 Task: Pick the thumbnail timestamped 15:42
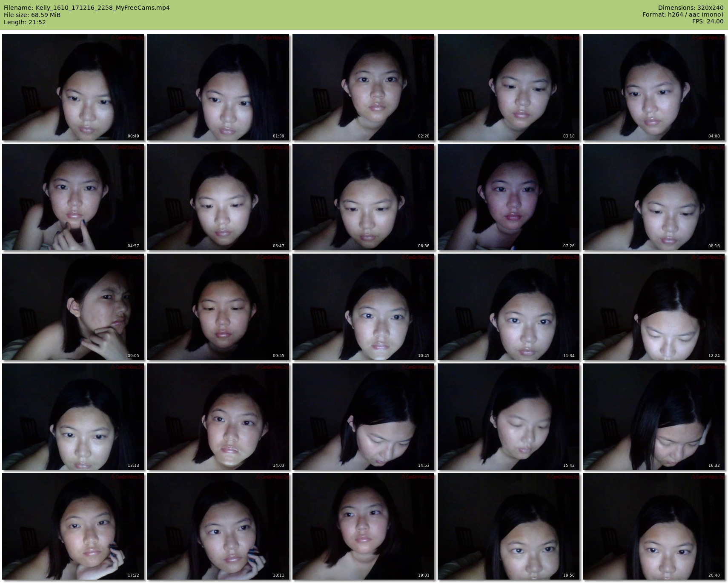click(x=509, y=417)
